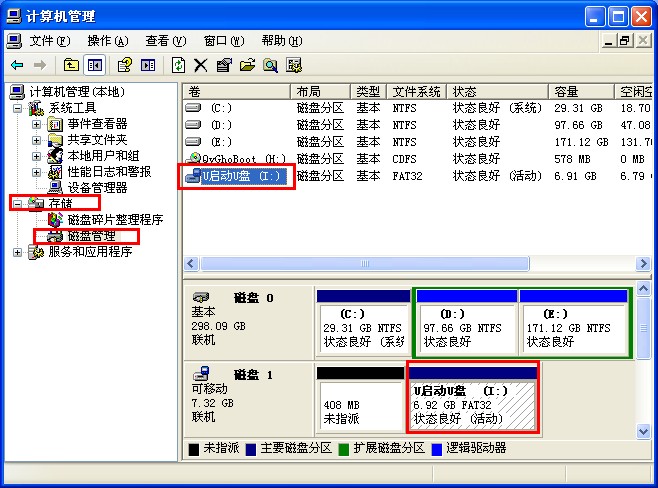Screen dimensions: 658x488
Task: Collapse the 存储 tree node
Action: [x=18, y=204]
